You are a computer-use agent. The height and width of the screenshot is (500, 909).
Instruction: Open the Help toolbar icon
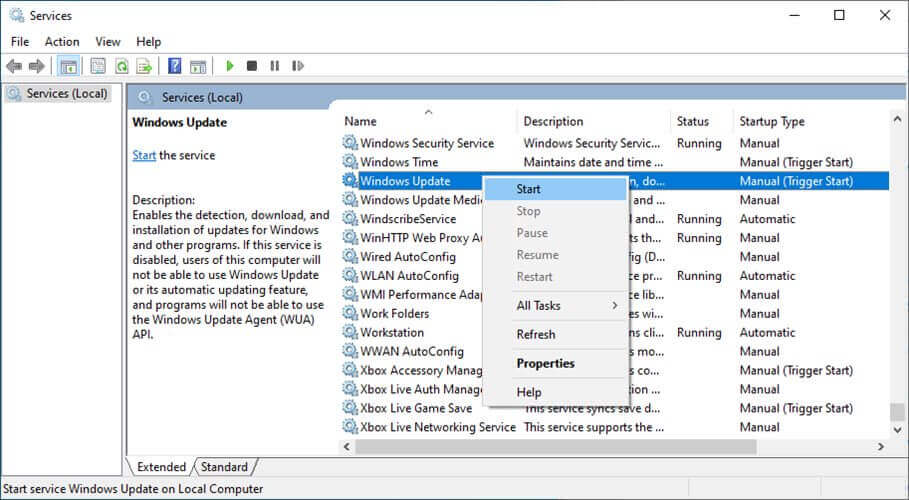coord(174,66)
